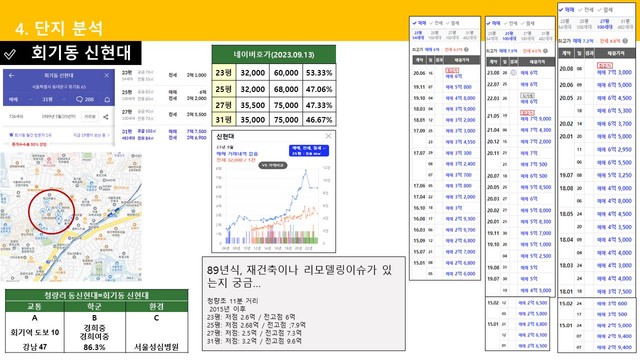Toggle the 매매 check in the 25평 transaction panel

tap(493, 23)
